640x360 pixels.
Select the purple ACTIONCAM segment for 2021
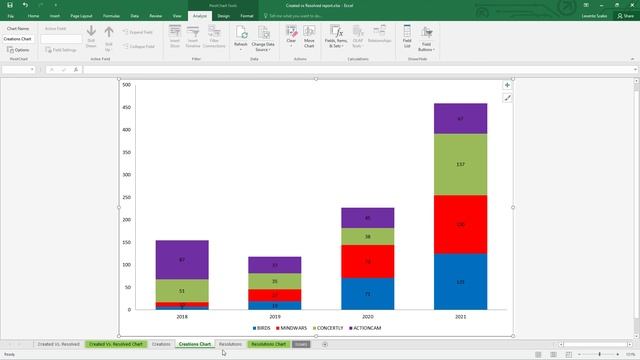click(460, 119)
